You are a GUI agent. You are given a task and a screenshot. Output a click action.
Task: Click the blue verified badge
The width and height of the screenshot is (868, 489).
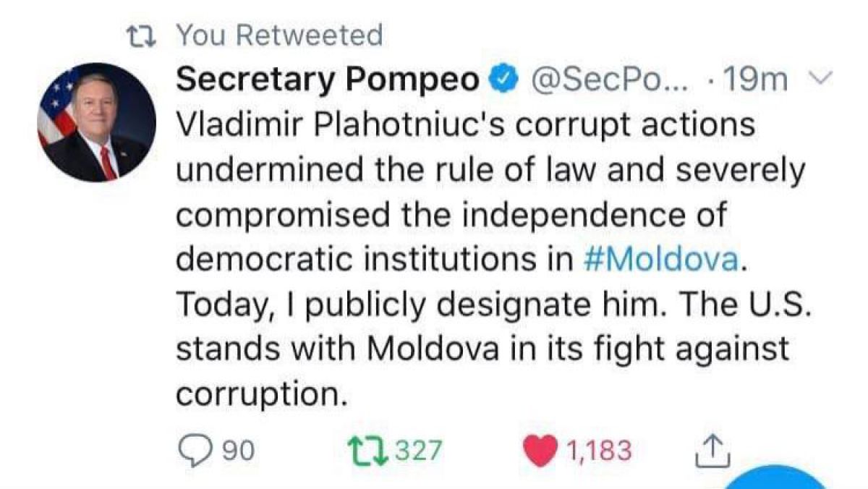(503, 80)
